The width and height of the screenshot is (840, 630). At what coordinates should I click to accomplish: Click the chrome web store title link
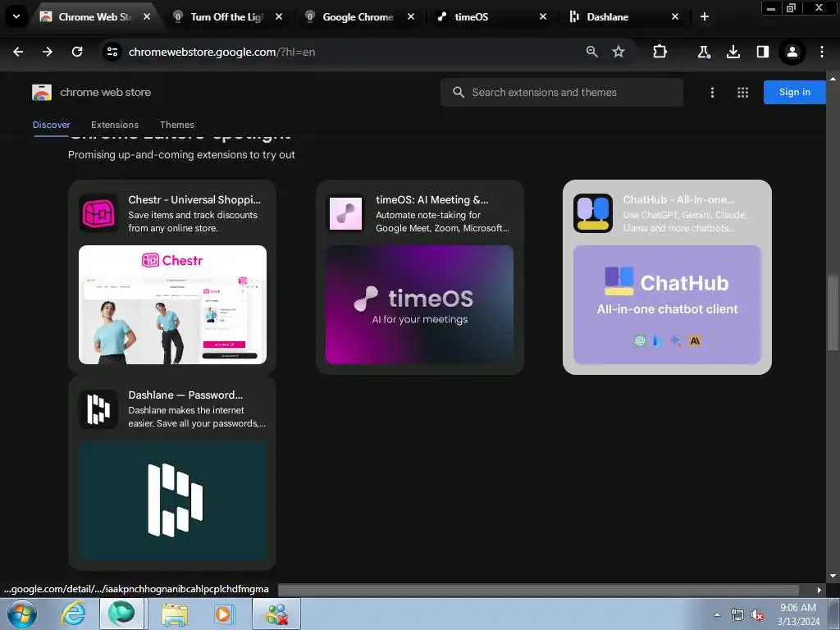(105, 92)
